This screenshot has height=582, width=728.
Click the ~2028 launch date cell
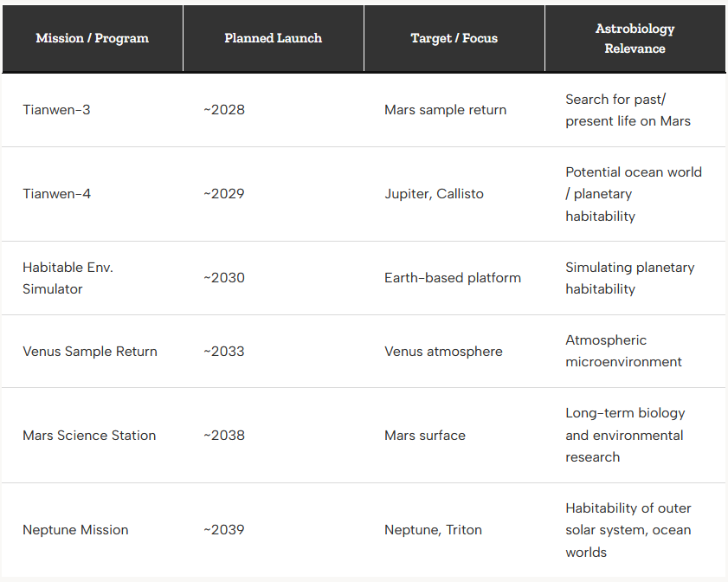click(274, 110)
